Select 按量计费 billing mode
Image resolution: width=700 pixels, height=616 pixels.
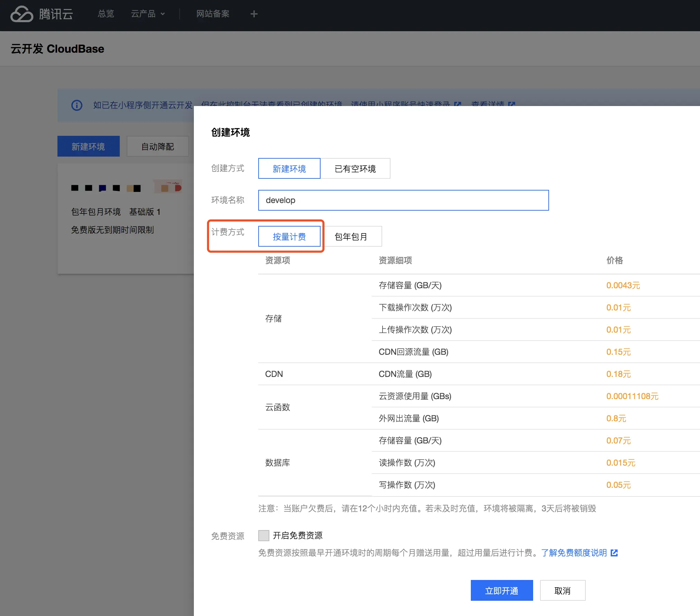(x=289, y=237)
